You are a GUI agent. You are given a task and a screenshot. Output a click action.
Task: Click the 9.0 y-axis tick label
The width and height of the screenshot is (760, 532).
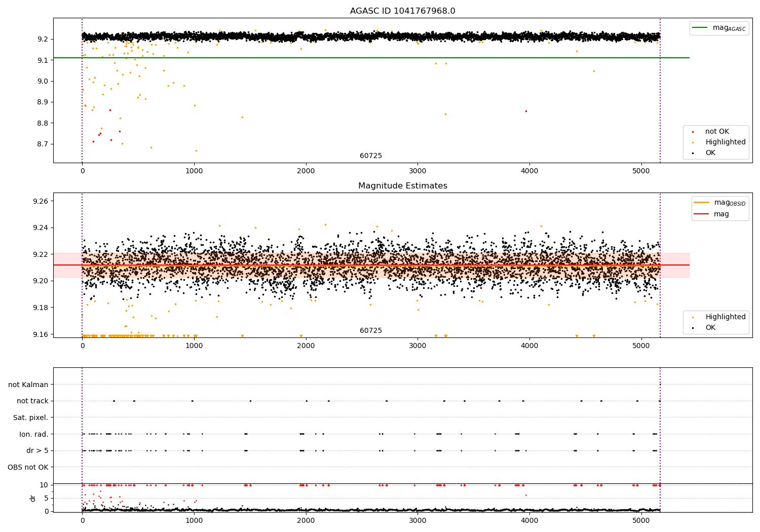[43, 81]
